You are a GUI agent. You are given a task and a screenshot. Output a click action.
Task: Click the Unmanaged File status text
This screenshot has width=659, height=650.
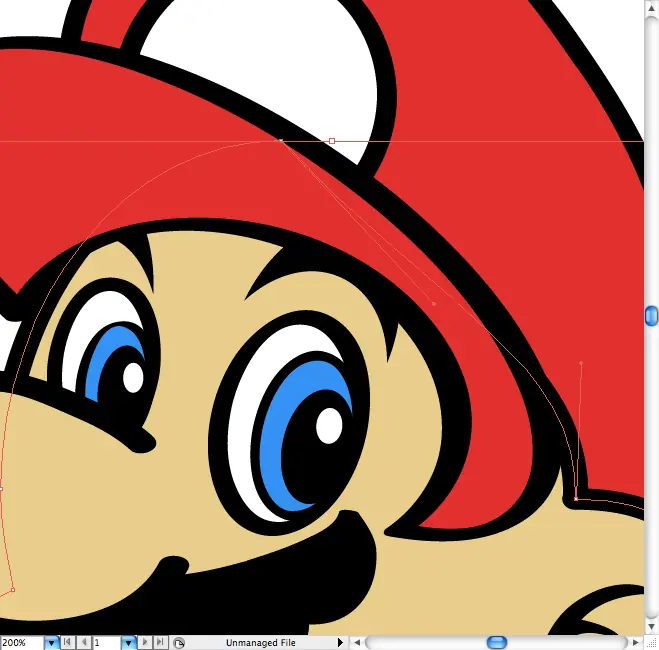261,643
